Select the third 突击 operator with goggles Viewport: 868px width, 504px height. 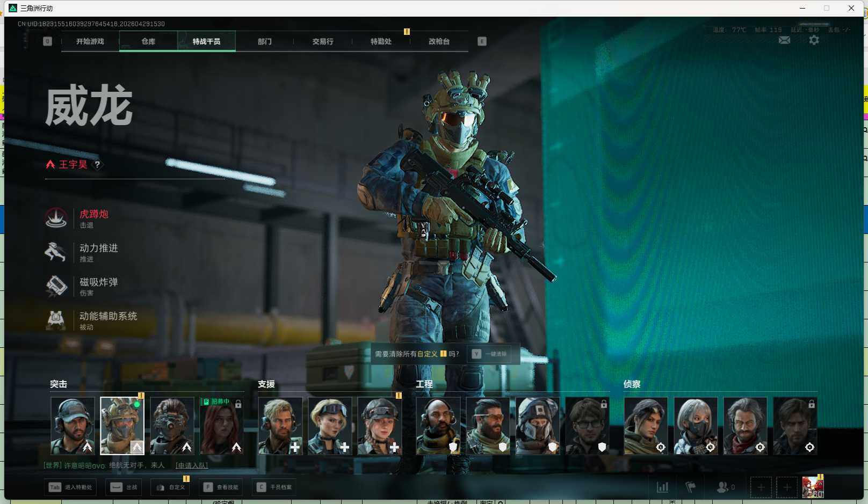tap(172, 426)
